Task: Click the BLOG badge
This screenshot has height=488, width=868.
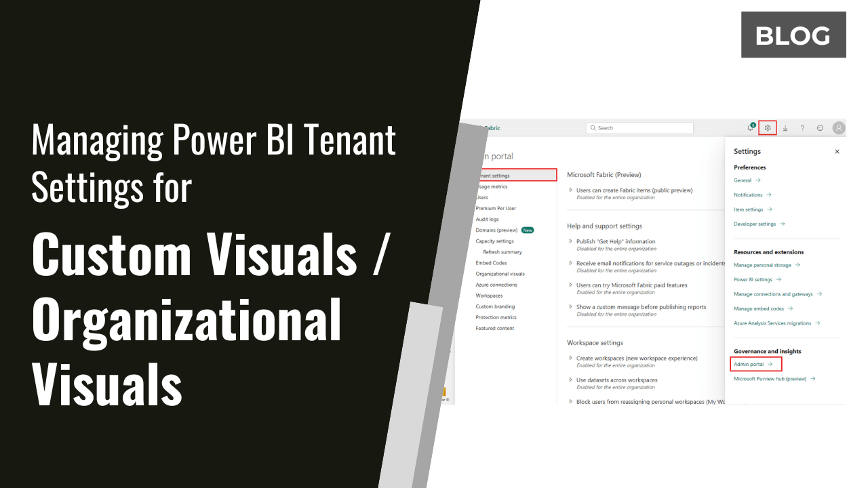Action: 793,35
